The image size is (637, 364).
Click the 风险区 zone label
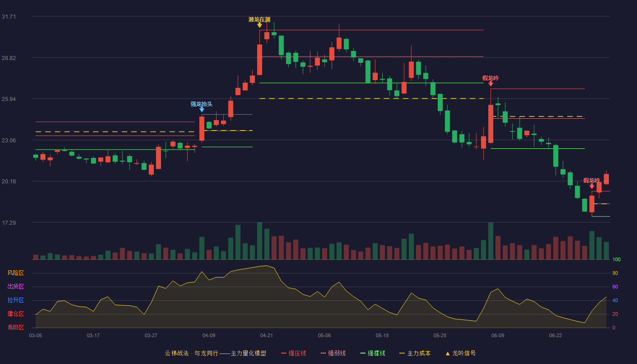(15, 273)
